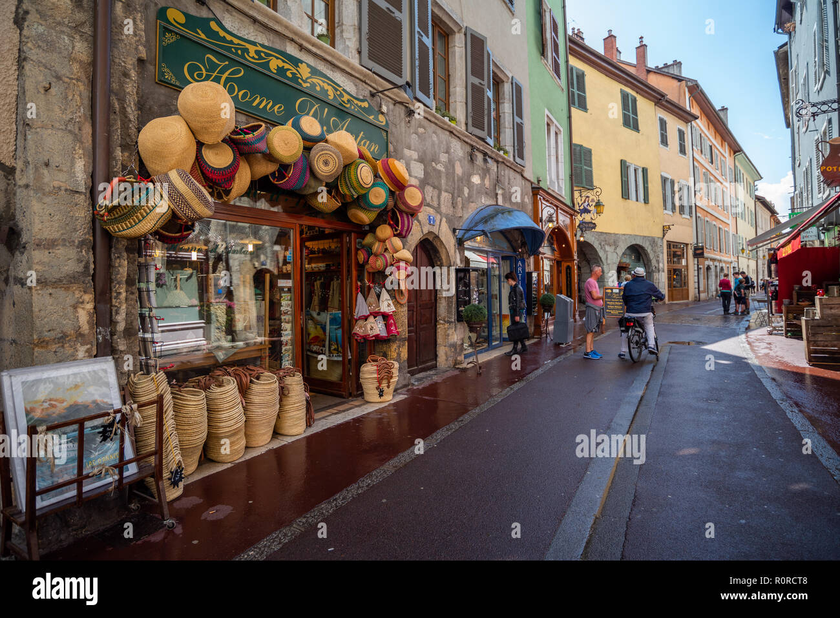Select the 'Image ID: R0RCT8' text
This screenshot has height=618, width=840.
768,581
